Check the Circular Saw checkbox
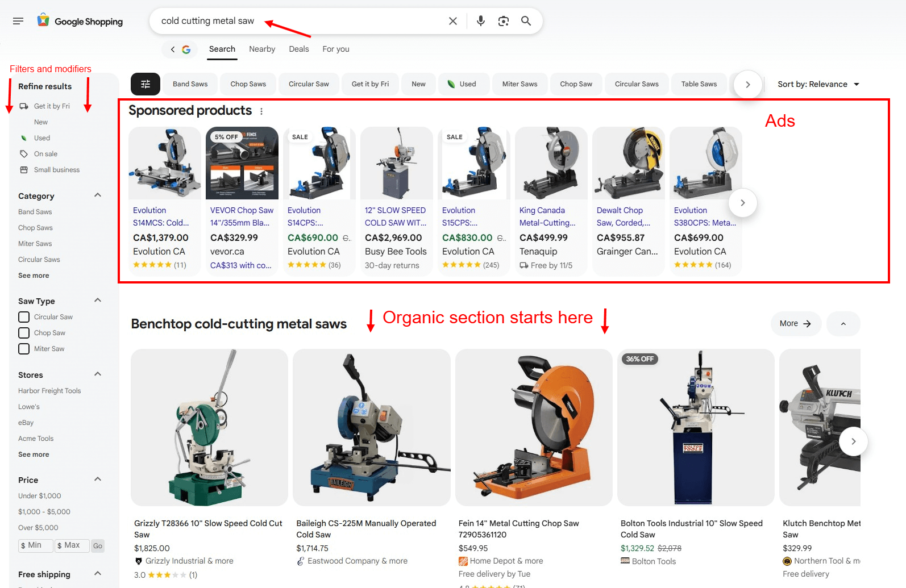This screenshot has height=588, width=906. (24, 317)
